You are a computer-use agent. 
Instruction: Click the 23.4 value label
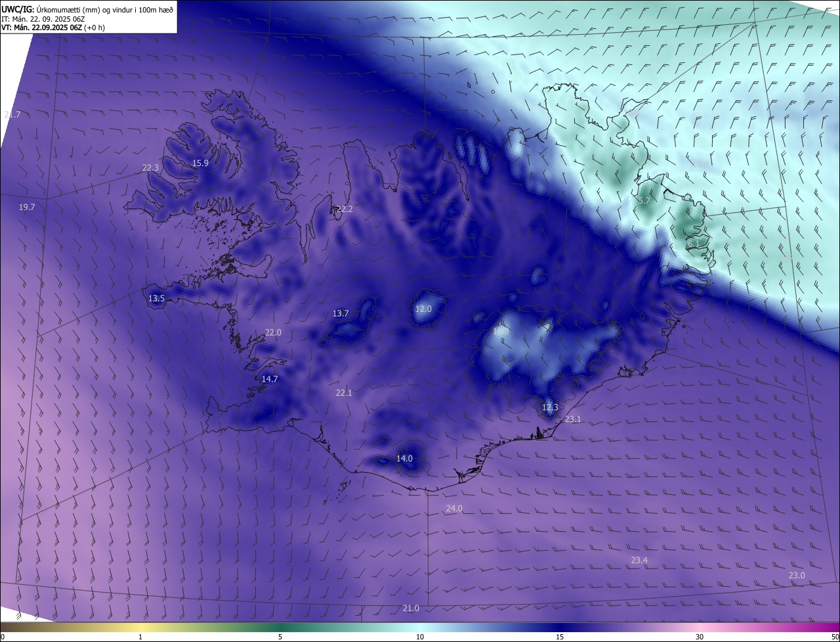click(x=639, y=560)
